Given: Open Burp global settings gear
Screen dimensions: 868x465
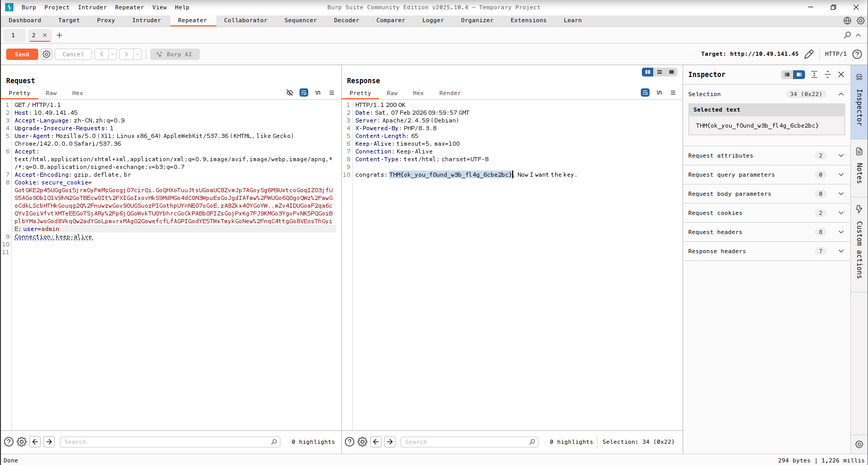Looking at the screenshot, I should (861, 21).
